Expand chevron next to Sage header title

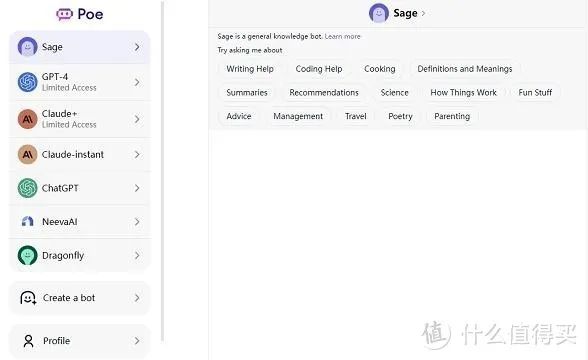click(423, 13)
